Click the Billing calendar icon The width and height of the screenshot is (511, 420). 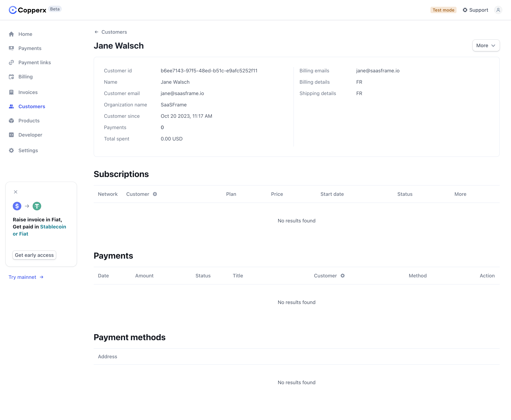[x=11, y=77]
